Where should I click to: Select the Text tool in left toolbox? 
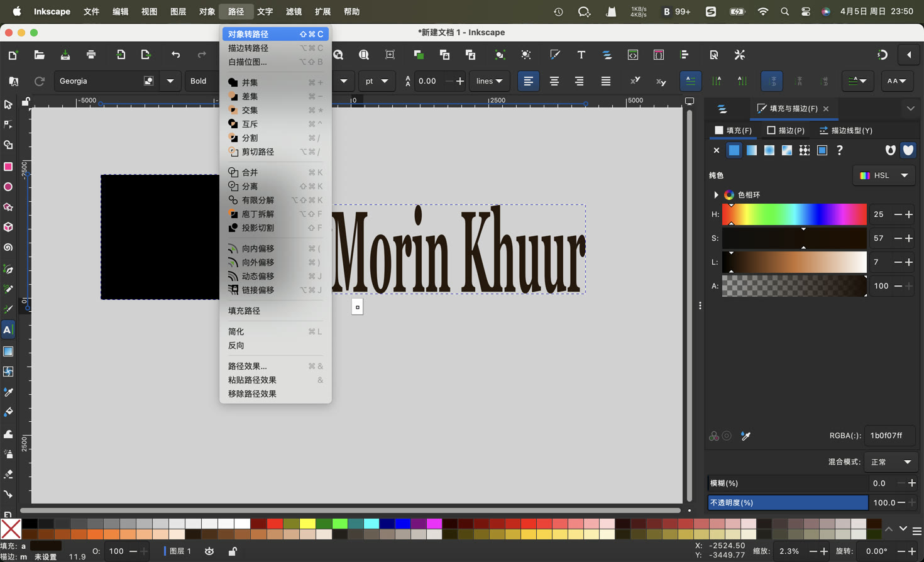tap(8, 330)
